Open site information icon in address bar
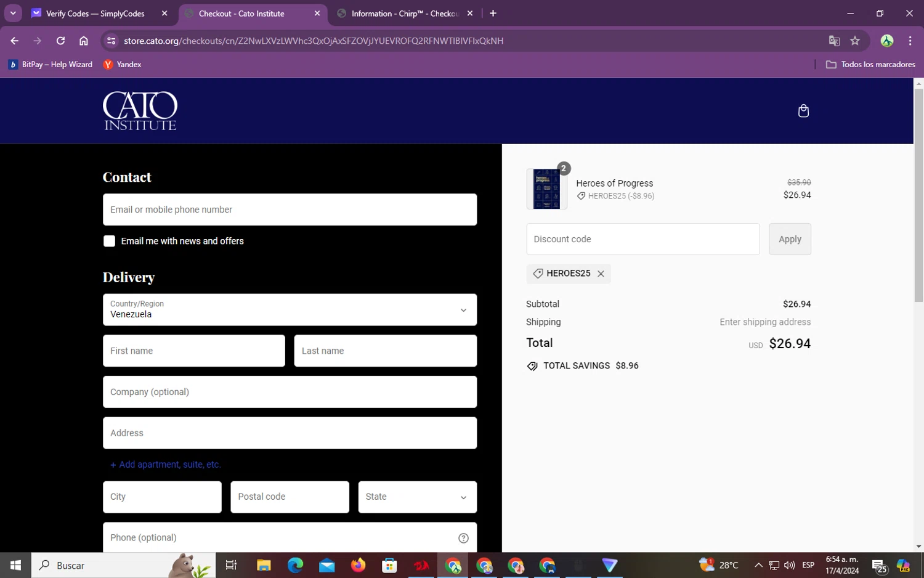This screenshot has height=578, width=924. [x=111, y=41]
